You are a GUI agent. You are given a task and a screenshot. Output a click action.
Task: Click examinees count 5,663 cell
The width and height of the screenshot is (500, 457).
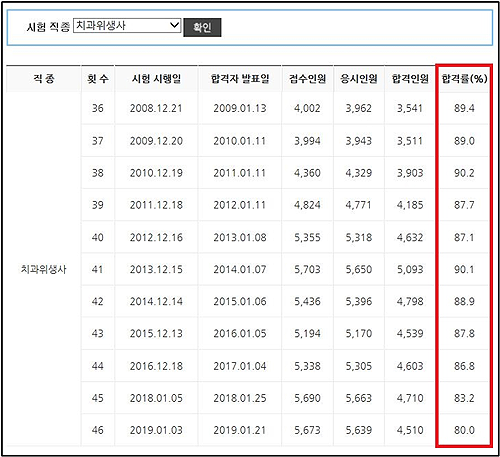(x=359, y=398)
